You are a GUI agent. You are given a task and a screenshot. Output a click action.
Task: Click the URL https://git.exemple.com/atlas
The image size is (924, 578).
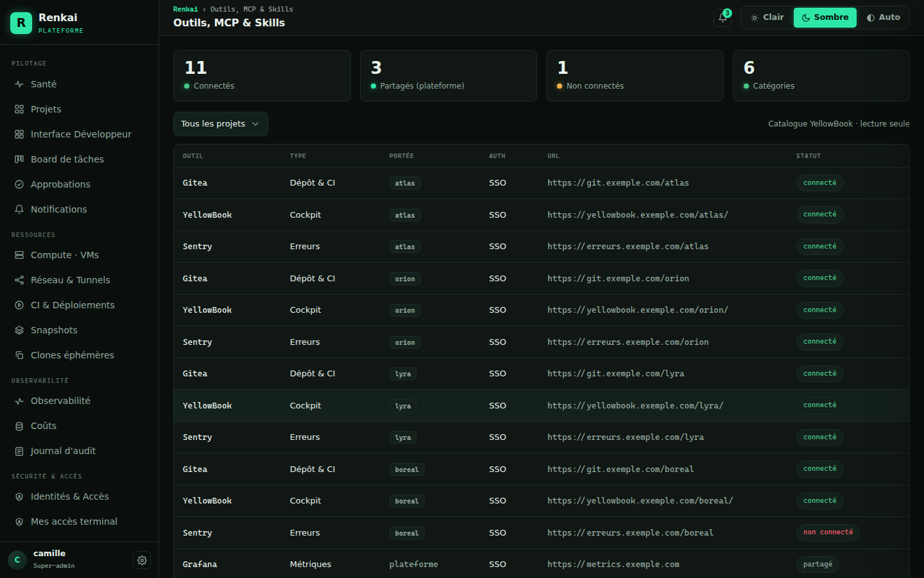pyautogui.click(x=618, y=183)
